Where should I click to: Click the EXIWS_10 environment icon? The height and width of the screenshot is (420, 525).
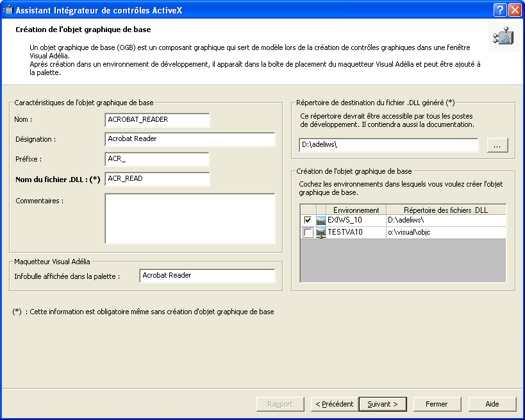321,220
